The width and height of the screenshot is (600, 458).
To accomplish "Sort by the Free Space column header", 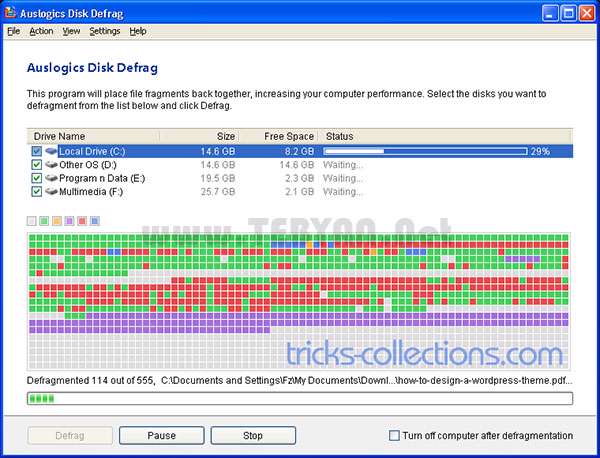I will coord(279,136).
